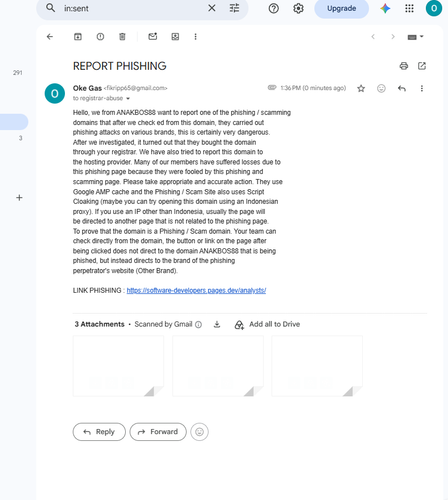
Task: Open the first attachment thumbnail
Action: tap(118, 366)
